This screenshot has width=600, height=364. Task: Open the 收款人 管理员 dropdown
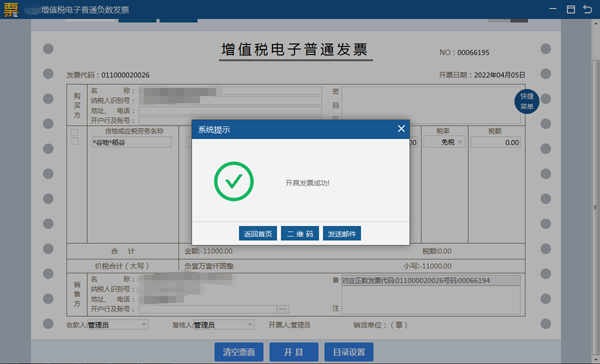[118, 325]
